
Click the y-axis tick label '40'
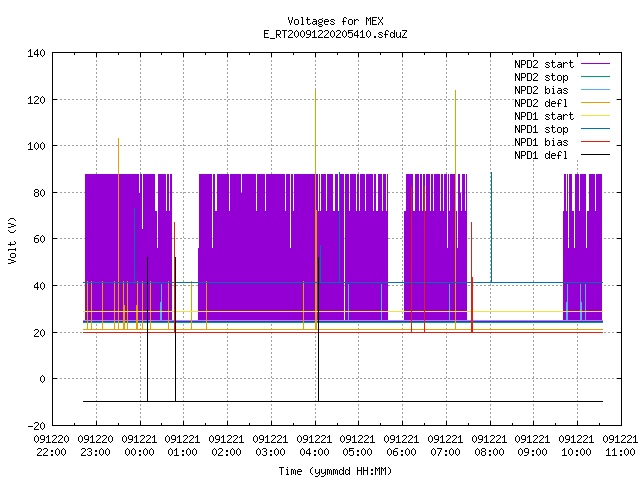[x=40, y=286]
